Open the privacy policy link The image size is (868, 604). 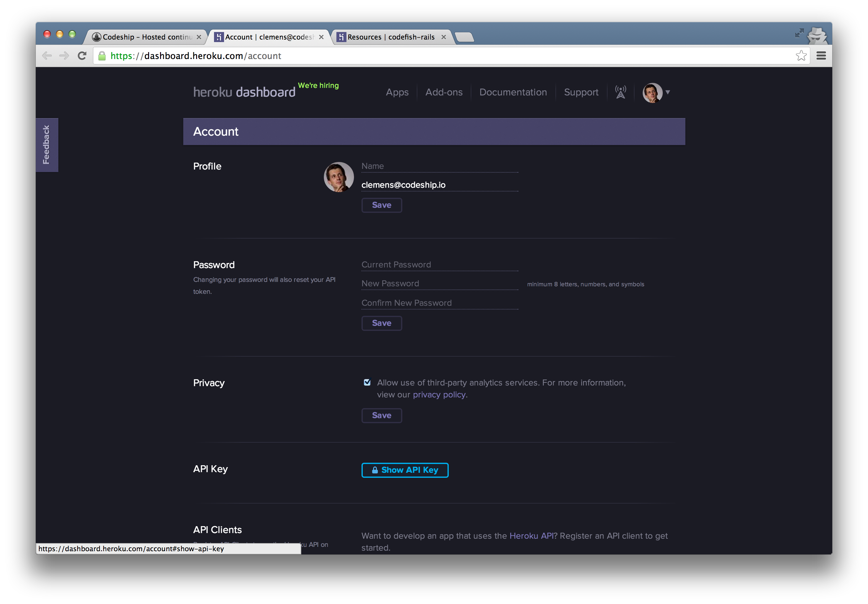click(439, 395)
